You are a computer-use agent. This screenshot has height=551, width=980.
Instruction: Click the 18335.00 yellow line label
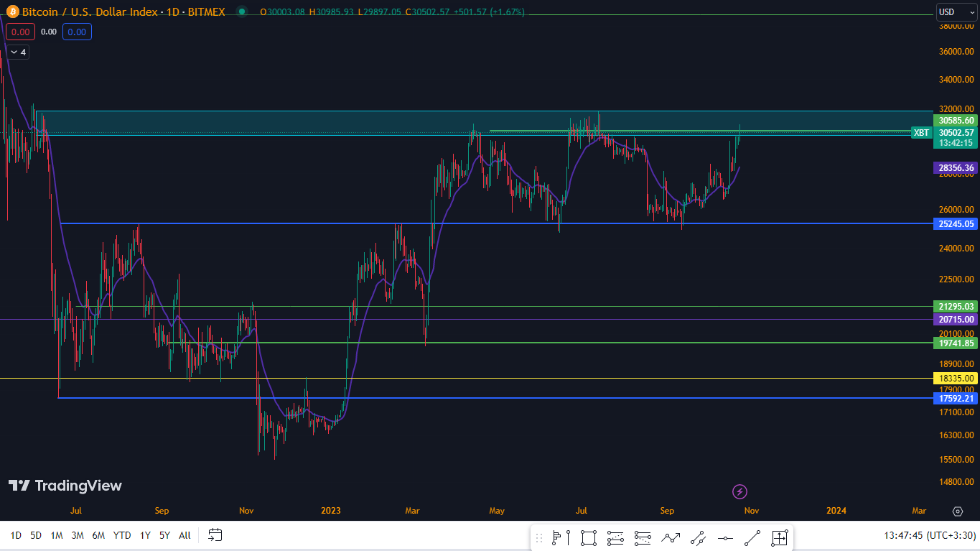(x=956, y=378)
